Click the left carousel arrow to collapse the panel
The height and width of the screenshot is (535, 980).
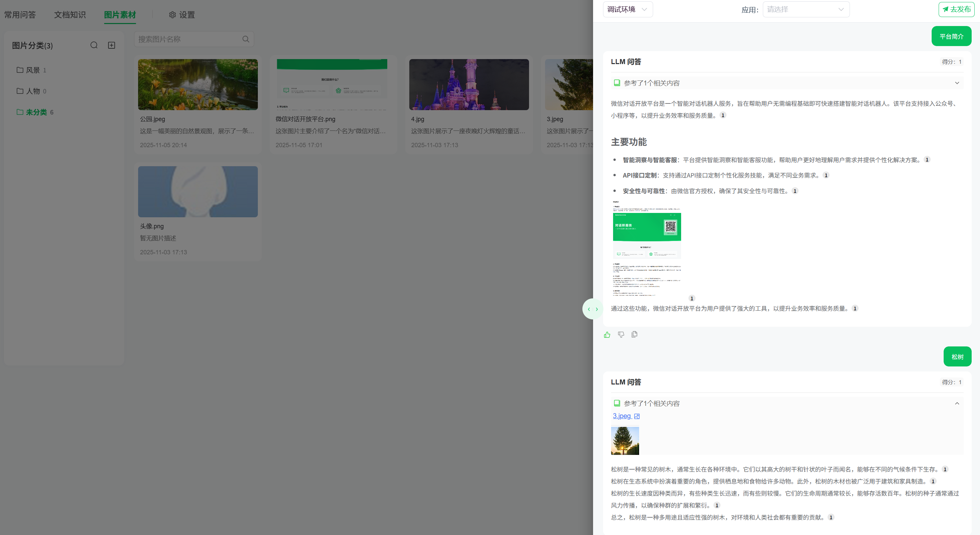pos(589,309)
